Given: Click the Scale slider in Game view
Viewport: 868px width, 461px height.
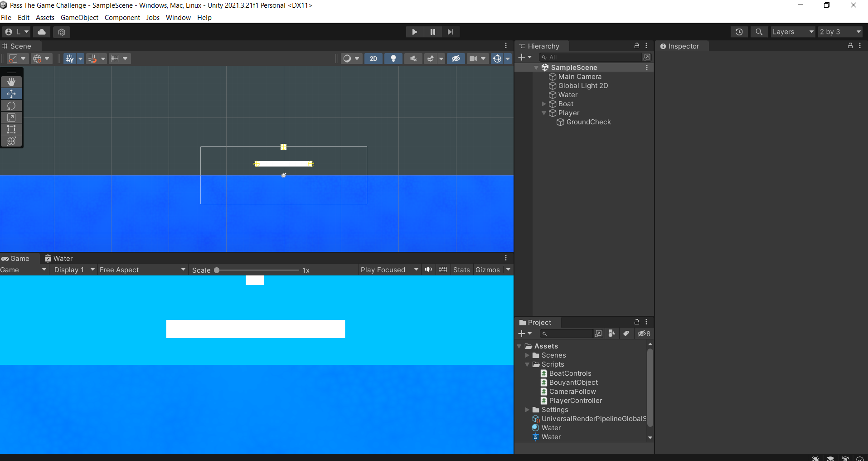Looking at the screenshot, I should (x=217, y=270).
